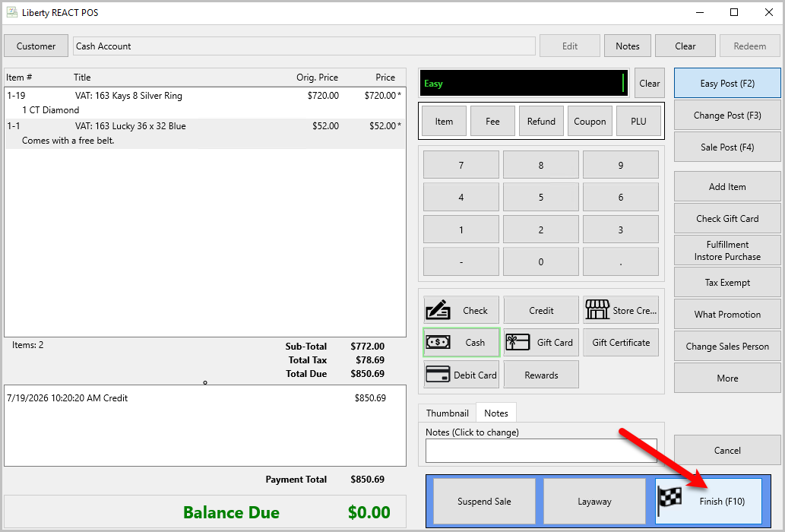785x532 pixels.
Task: Click the Notes (Click to change) field
Action: pos(541,451)
